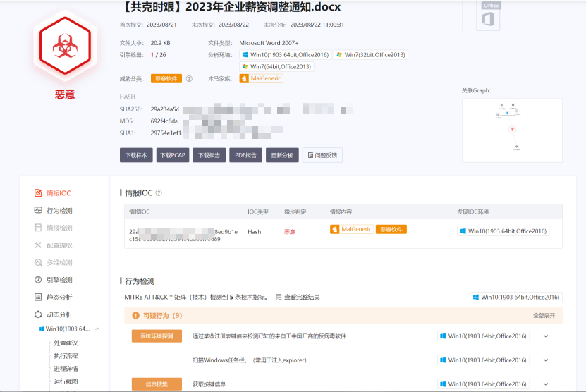Viewport: 586px width, 392px height.
Task: Download the sample with 下载样本 button
Action: coord(136,156)
